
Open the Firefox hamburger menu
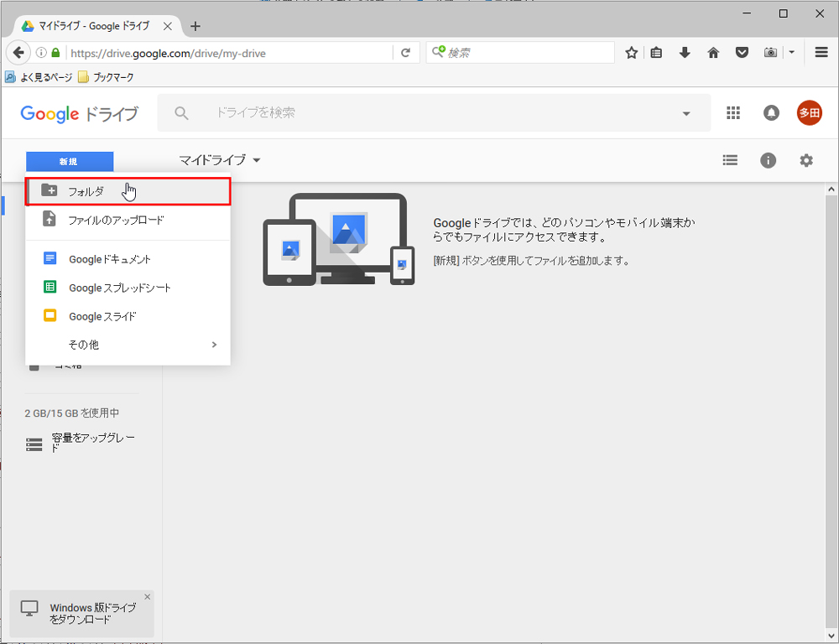pos(821,53)
